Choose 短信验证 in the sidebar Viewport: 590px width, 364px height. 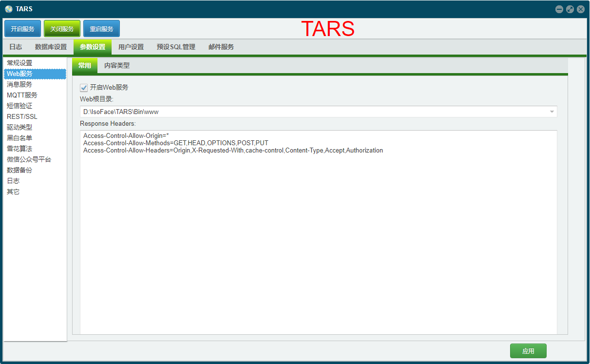35,106
